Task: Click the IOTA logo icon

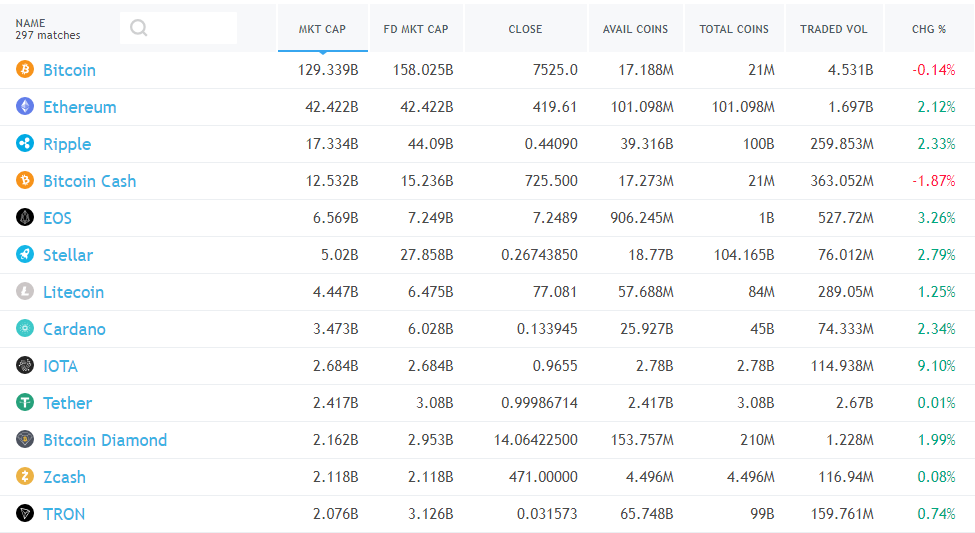Action: pos(25,365)
